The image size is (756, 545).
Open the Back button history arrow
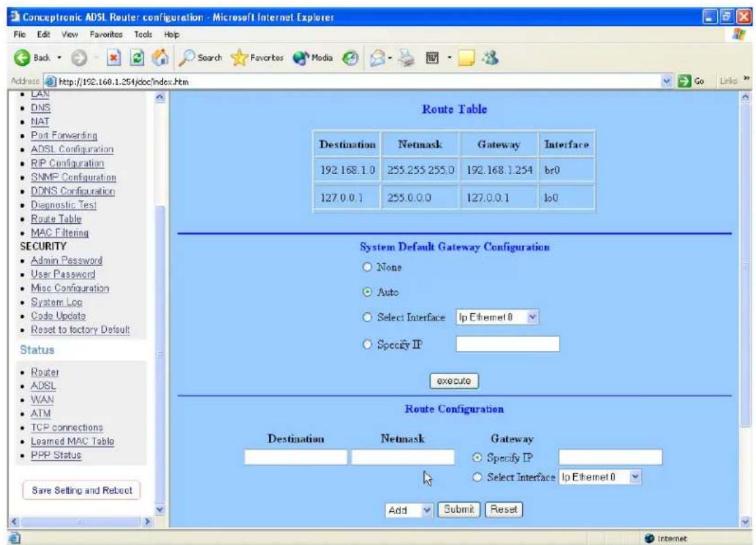pos(59,58)
